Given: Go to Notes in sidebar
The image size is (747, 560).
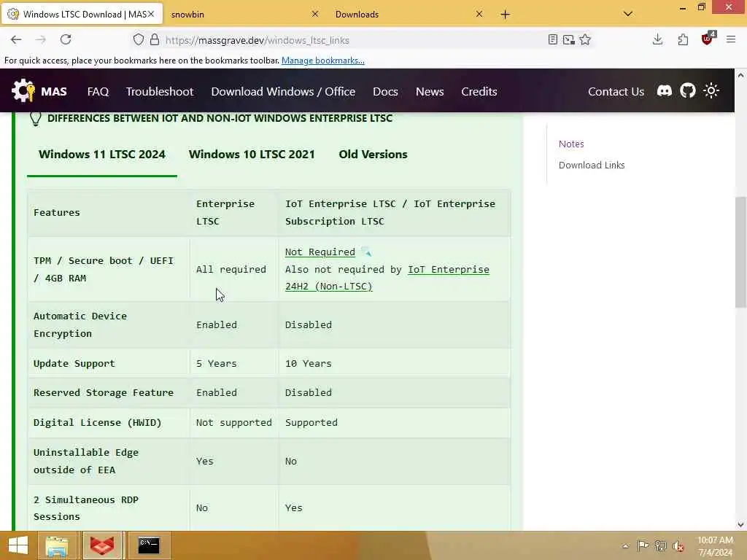Looking at the screenshot, I should tap(570, 144).
